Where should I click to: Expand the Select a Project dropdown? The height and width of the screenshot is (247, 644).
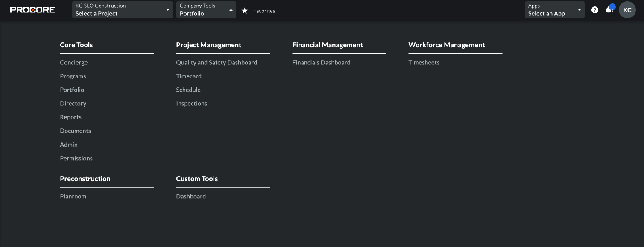click(122, 9)
